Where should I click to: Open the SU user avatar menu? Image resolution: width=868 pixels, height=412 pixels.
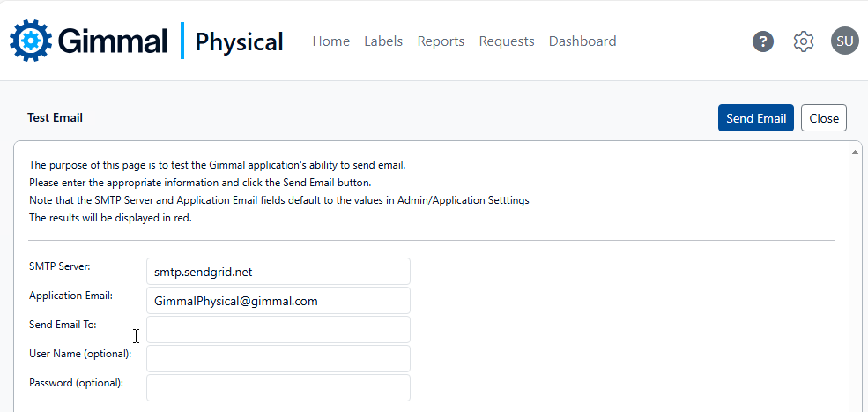click(x=844, y=41)
